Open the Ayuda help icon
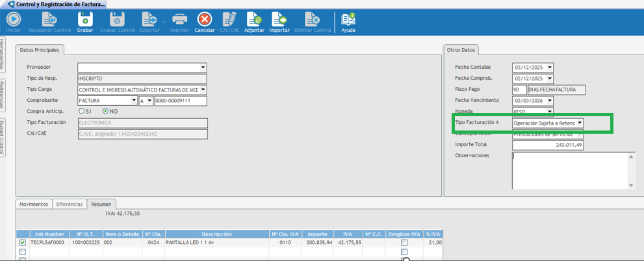 [349, 21]
